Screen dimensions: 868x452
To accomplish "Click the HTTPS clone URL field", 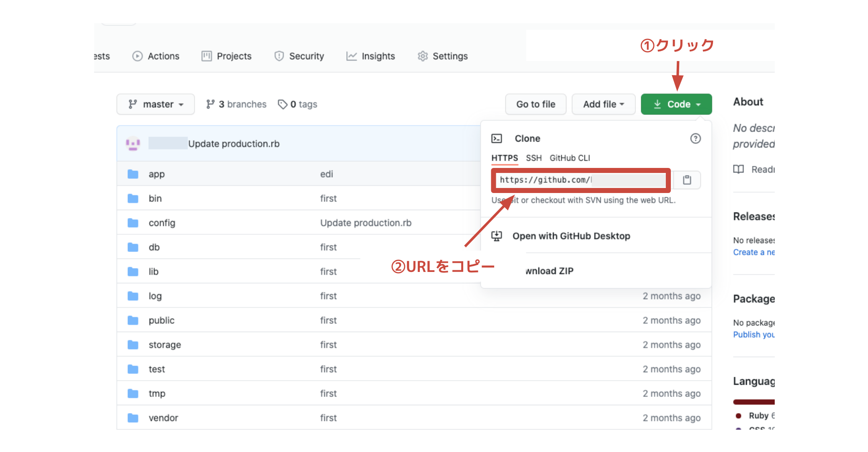I will pos(581,180).
